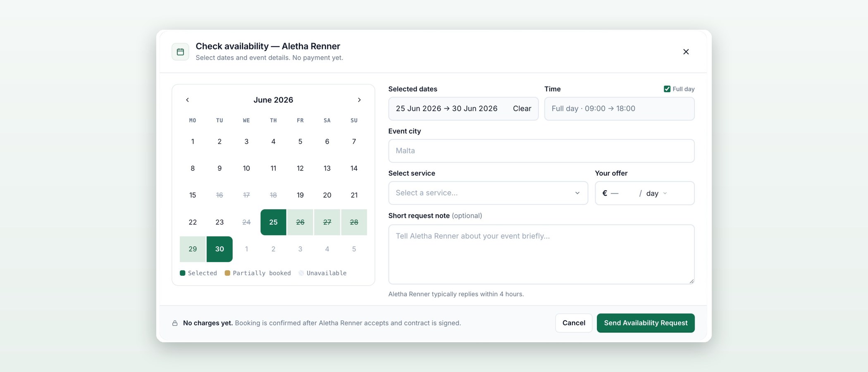Select June 23 in the calendar
This screenshot has width=868, height=372.
219,222
